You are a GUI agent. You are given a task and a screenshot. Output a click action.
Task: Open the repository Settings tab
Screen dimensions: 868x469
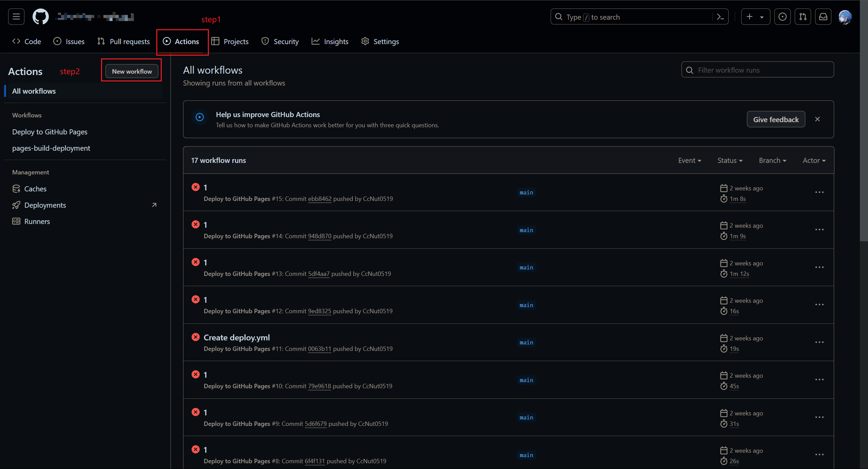pyautogui.click(x=380, y=41)
